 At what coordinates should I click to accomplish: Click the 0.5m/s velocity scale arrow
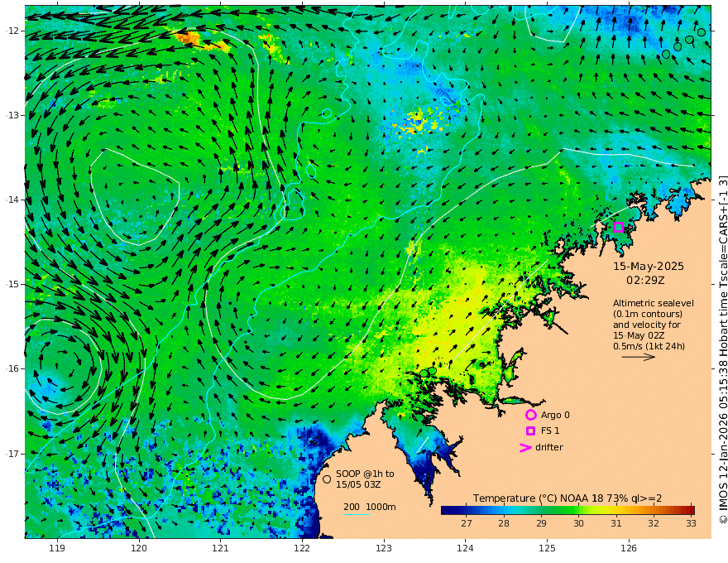coord(639,357)
